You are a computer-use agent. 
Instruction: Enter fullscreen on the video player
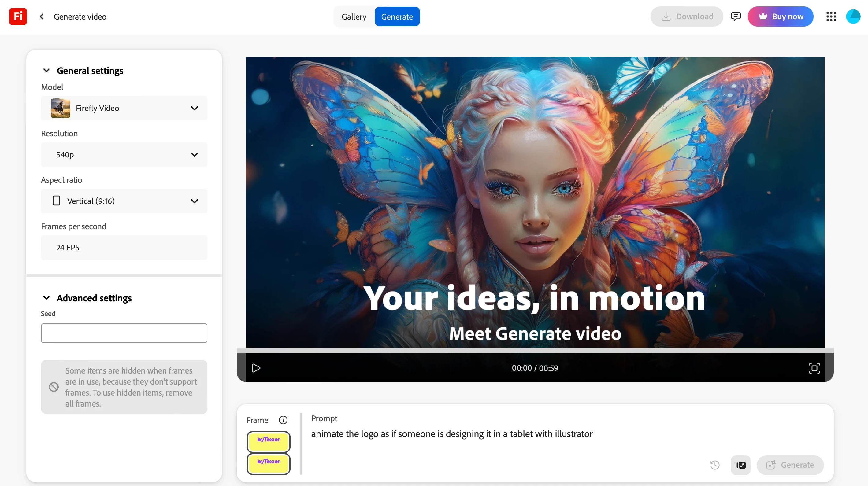pos(814,368)
